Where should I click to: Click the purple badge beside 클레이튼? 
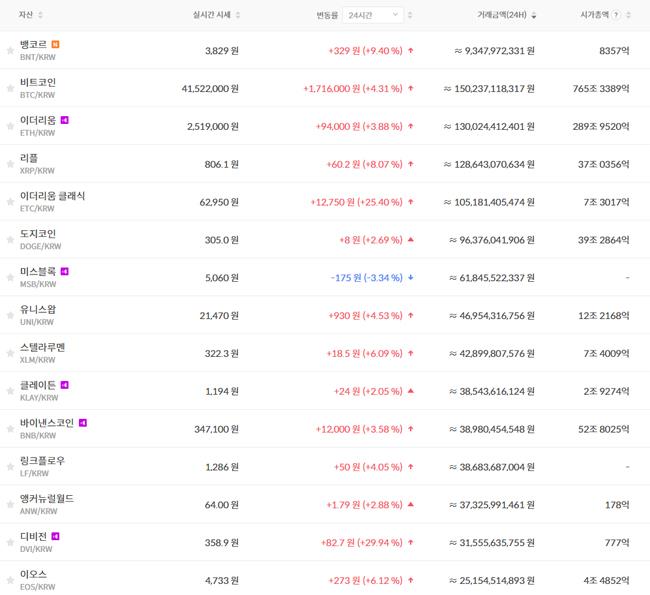point(65,385)
